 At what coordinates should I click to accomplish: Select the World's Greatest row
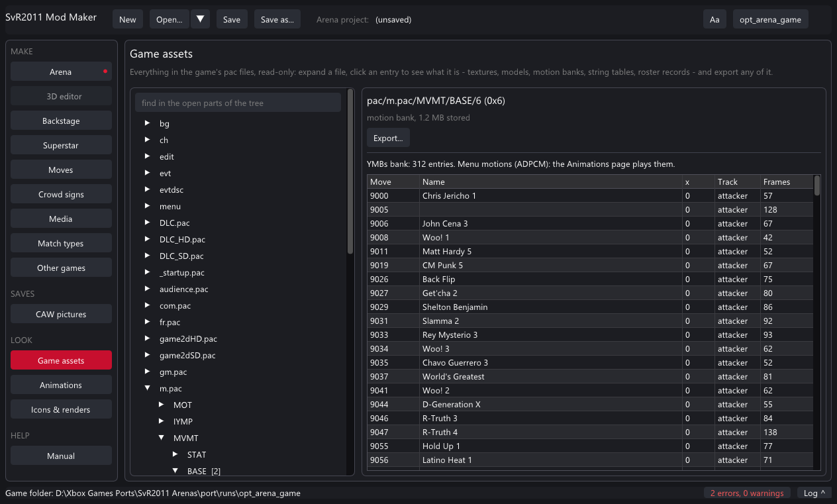coord(590,377)
